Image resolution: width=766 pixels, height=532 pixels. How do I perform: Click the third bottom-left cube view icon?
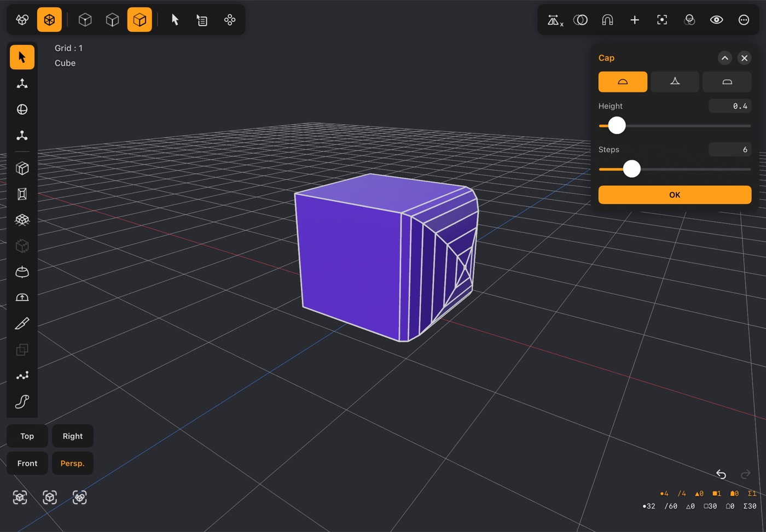(x=79, y=497)
